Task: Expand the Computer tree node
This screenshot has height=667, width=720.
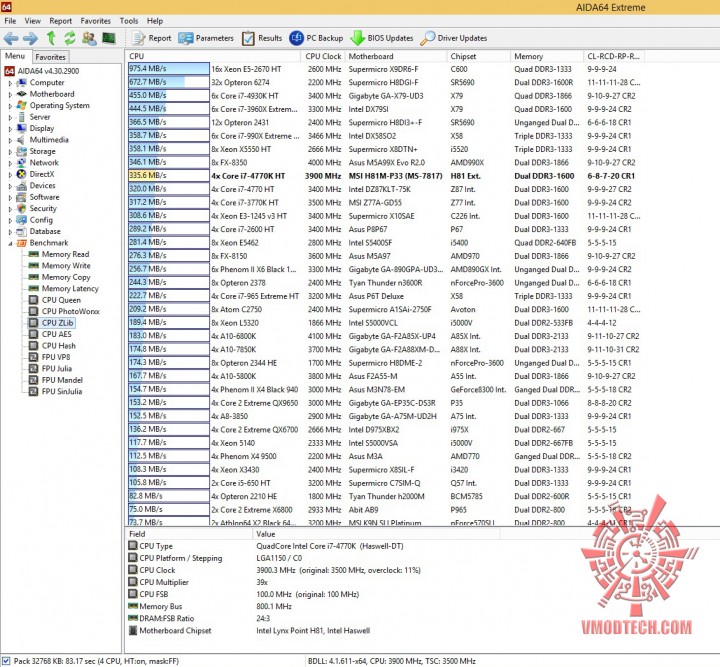Action: (10, 83)
